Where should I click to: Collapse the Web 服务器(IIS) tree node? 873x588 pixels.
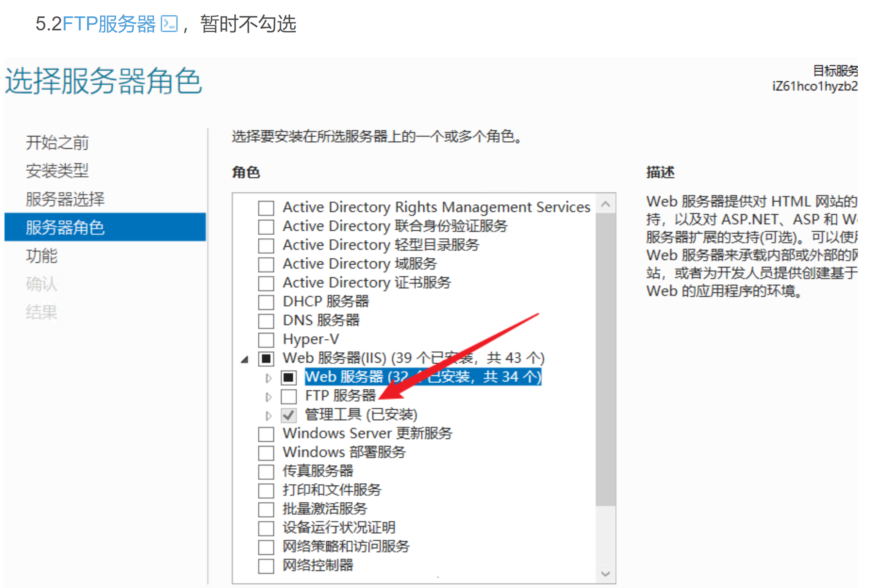(245, 359)
